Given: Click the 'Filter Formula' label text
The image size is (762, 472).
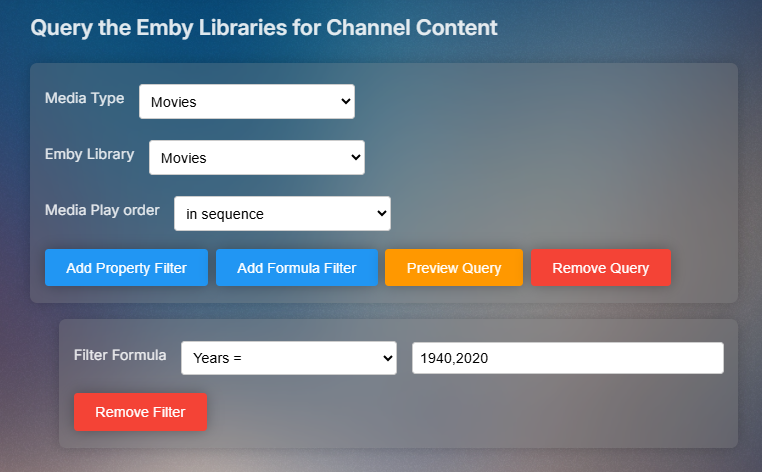Looking at the screenshot, I should [x=120, y=355].
